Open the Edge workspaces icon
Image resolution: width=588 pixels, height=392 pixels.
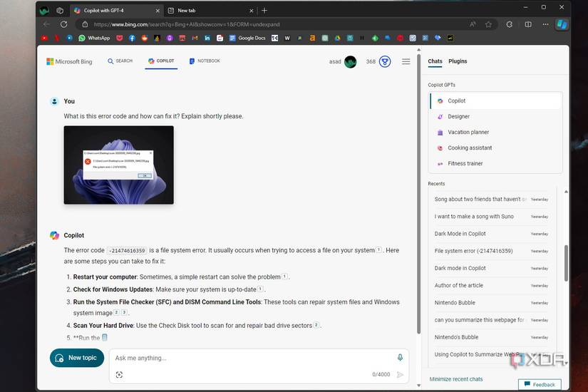pos(60,11)
